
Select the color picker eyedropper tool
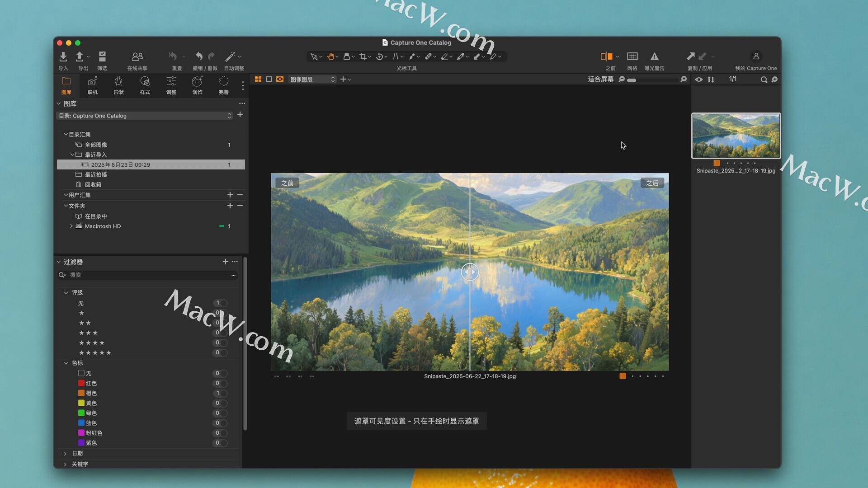460,56
